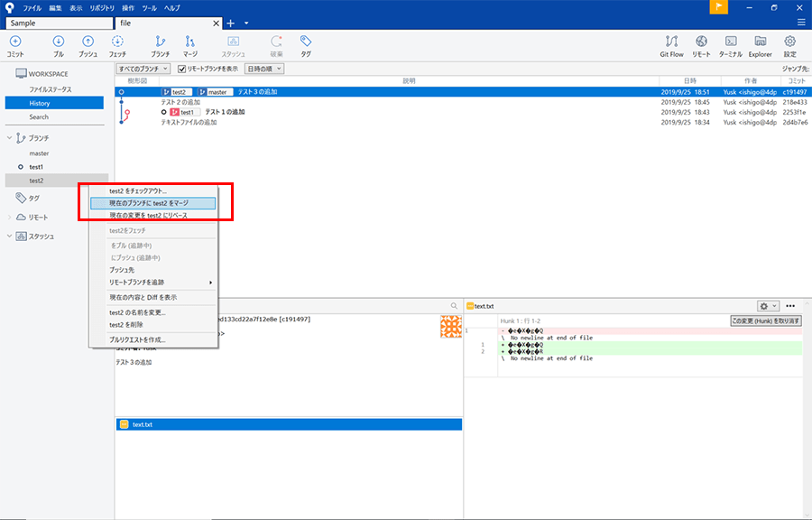This screenshot has height=520, width=812.
Task: Click the リモート (Remote) globe toolbar icon
Action: point(702,45)
